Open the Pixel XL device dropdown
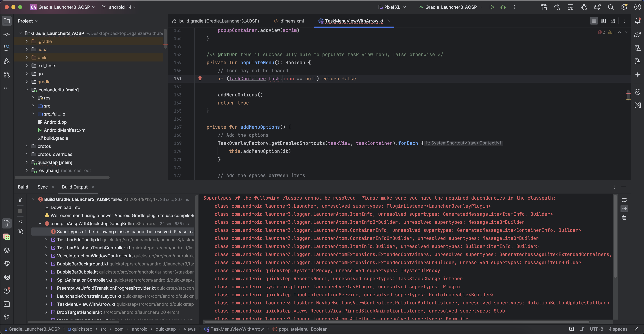The height and width of the screenshot is (334, 644). coord(392,7)
